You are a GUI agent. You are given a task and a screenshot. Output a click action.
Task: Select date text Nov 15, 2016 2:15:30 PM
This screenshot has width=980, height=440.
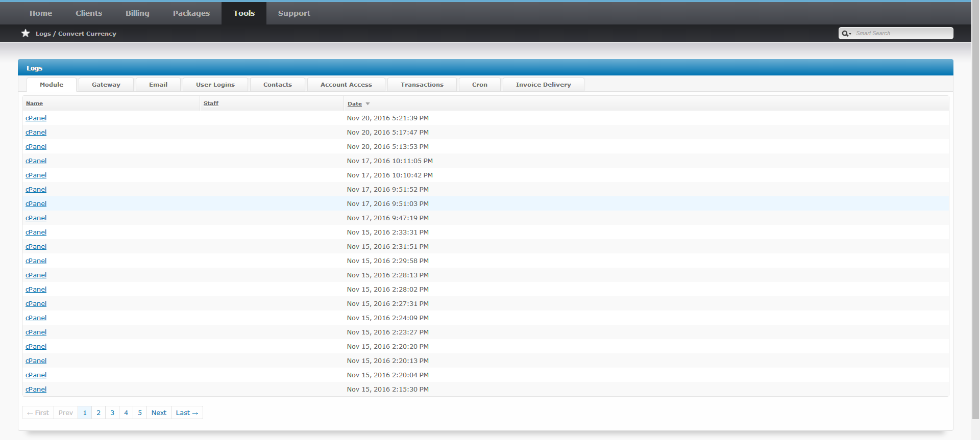388,390
